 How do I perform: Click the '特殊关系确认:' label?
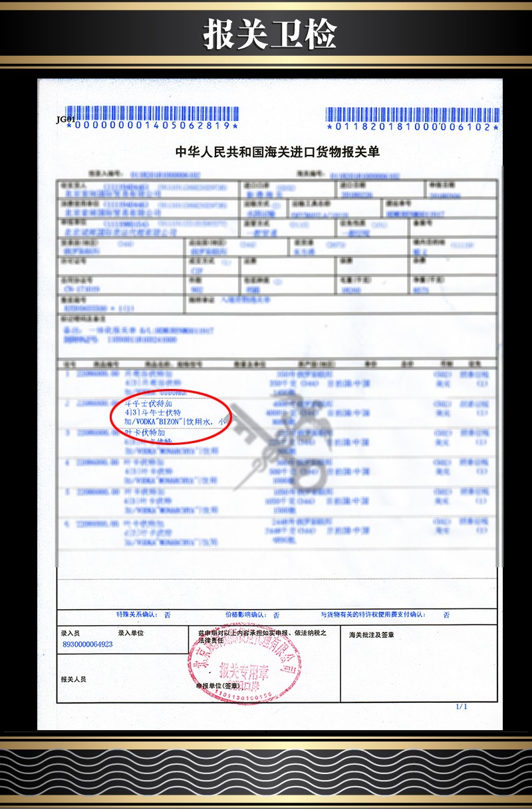[x=138, y=614]
